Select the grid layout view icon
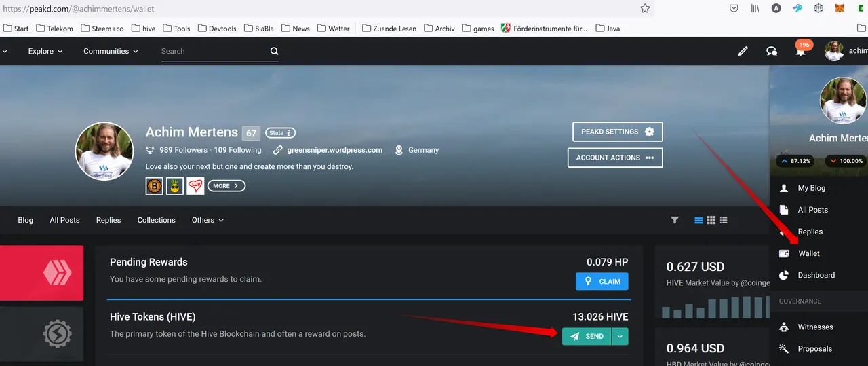Viewport: 868px width, 366px height. (711, 220)
